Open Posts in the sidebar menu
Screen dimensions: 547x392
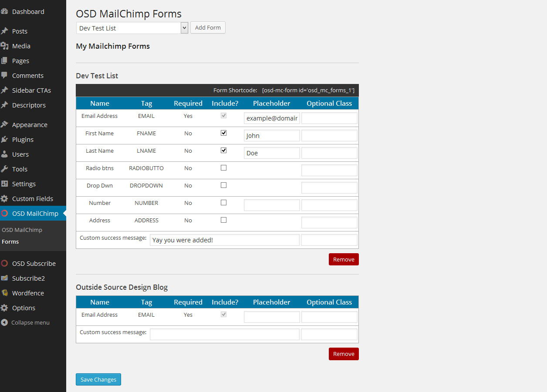pyautogui.click(x=20, y=31)
